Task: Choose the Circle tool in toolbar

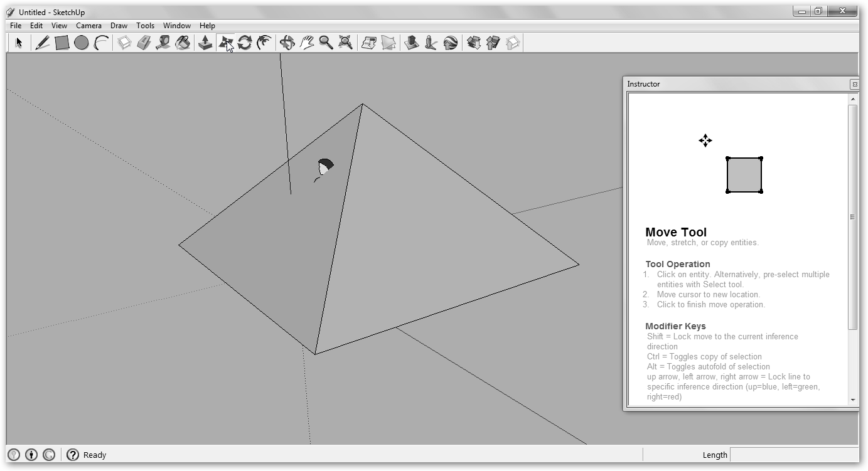Action: click(x=81, y=43)
